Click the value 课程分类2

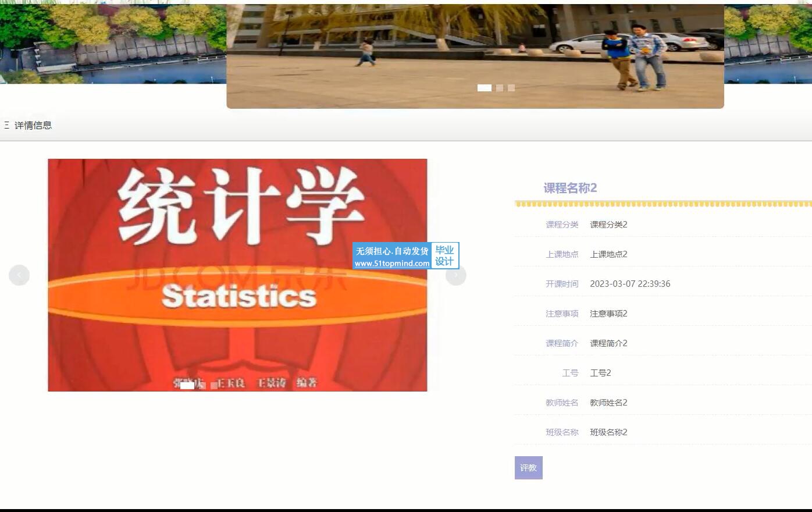(608, 225)
